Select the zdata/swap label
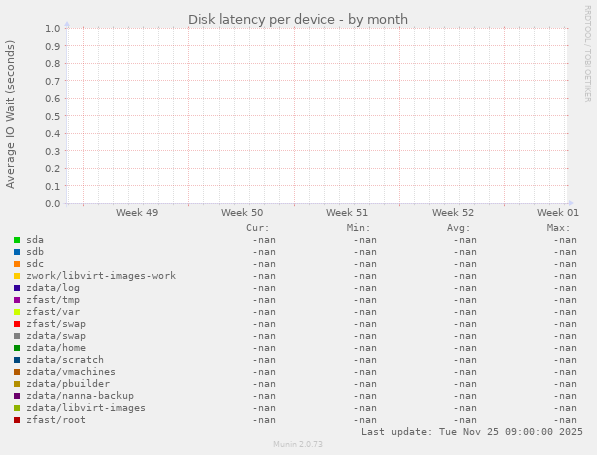 [x=56, y=336]
